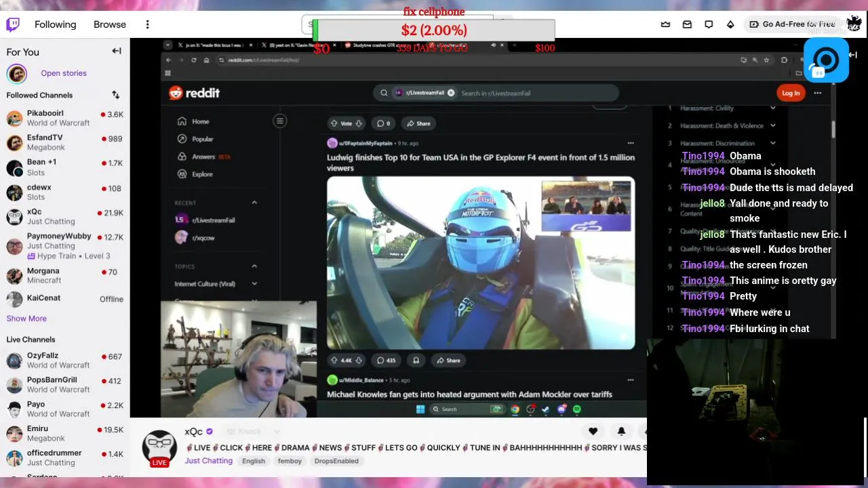868x488 pixels.
Task: Click the blue stream overlay app icon
Action: tap(826, 60)
